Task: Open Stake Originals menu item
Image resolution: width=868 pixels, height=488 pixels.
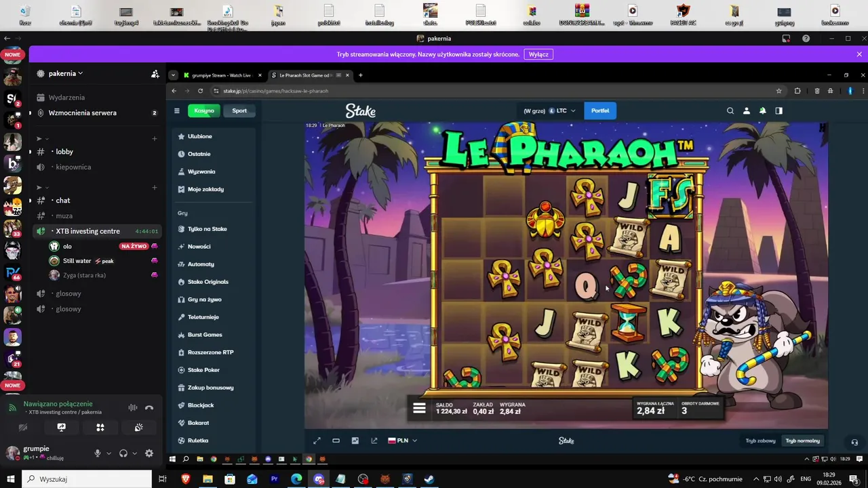Action: 212,282
